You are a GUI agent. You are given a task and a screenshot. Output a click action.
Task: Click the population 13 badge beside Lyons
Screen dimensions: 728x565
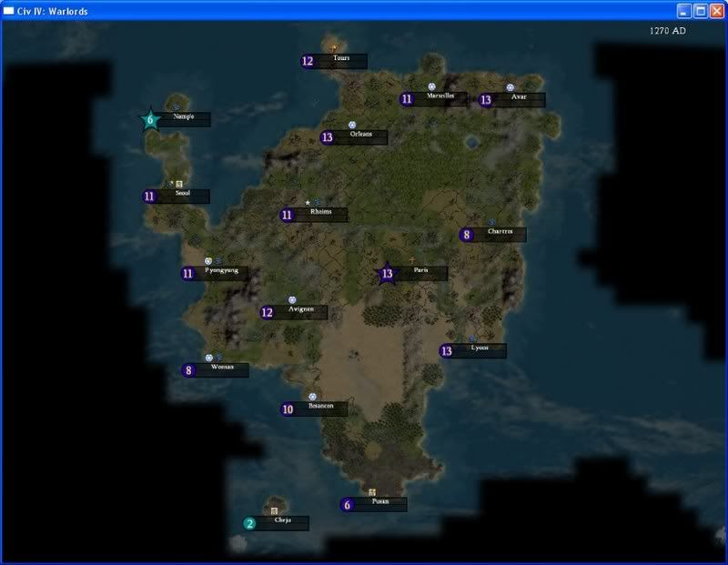[446, 351]
